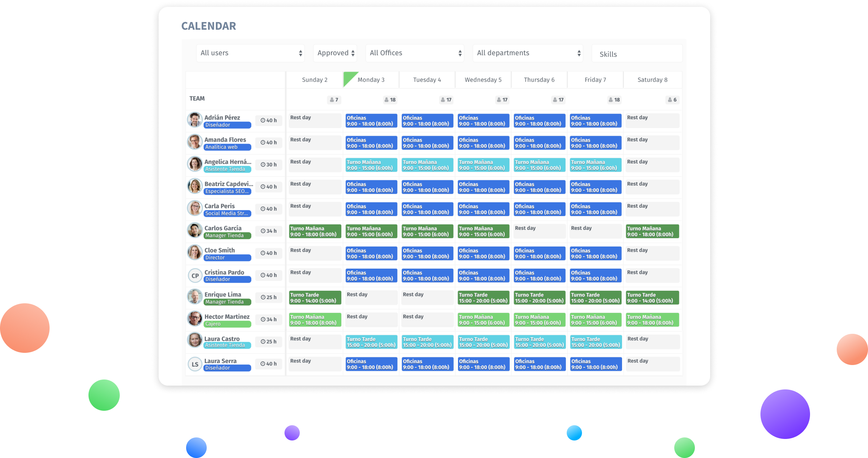Click Adrián Pérez's profile avatar

(x=194, y=120)
